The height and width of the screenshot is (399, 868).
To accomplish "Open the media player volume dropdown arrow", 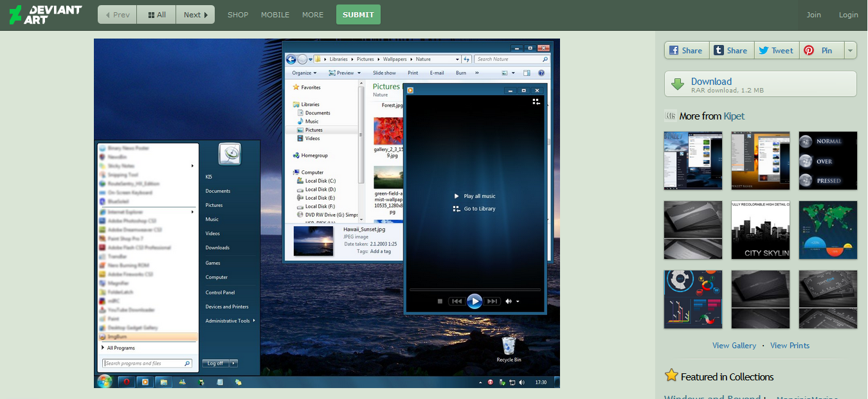I will click(518, 301).
